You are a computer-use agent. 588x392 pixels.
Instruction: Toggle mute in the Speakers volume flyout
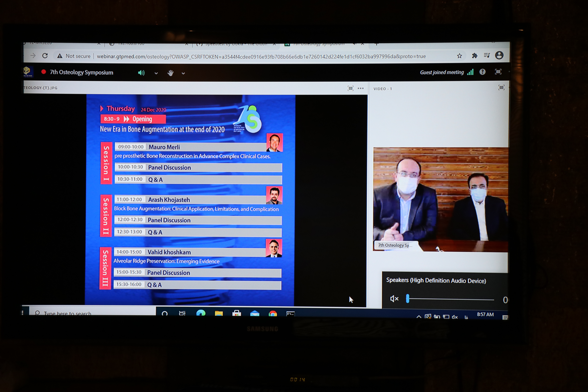pos(394,299)
